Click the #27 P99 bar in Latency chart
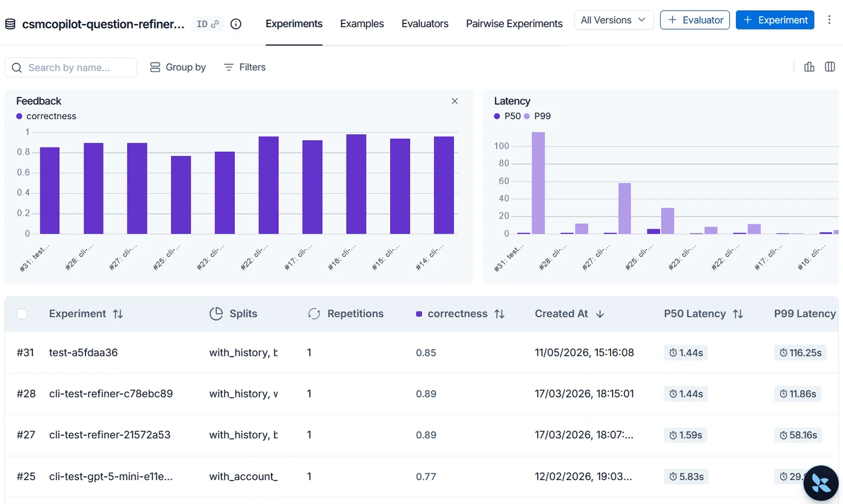Image resolution: width=843 pixels, height=504 pixels. [625, 208]
